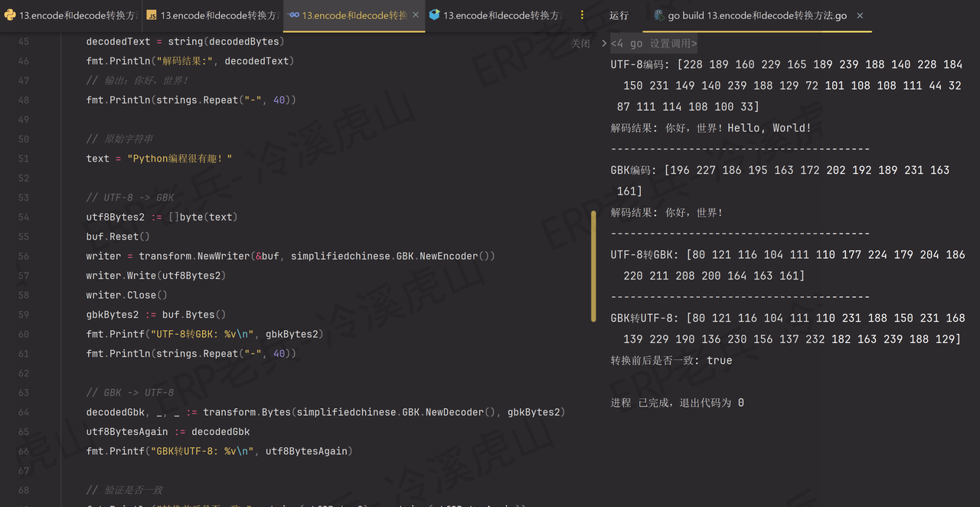The height and width of the screenshot is (507, 980).
Task: Click the go build icon on the console tab
Action: 658,15
